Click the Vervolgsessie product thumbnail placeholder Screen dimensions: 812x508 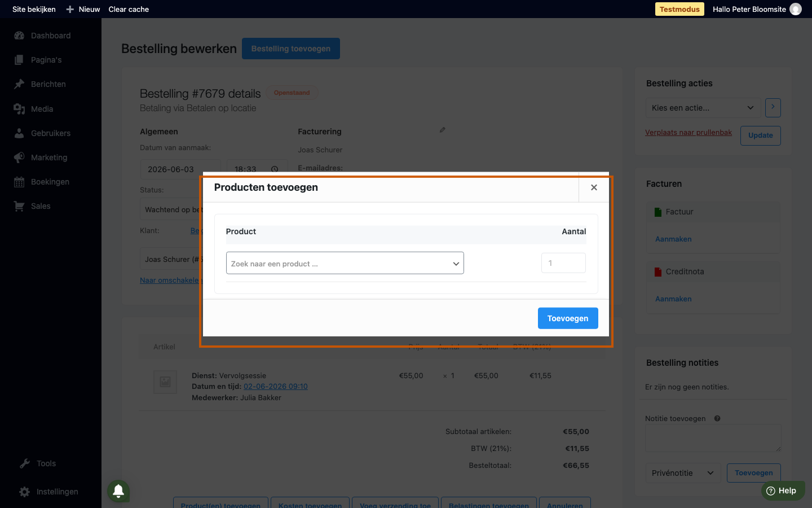pyautogui.click(x=165, y=382)
